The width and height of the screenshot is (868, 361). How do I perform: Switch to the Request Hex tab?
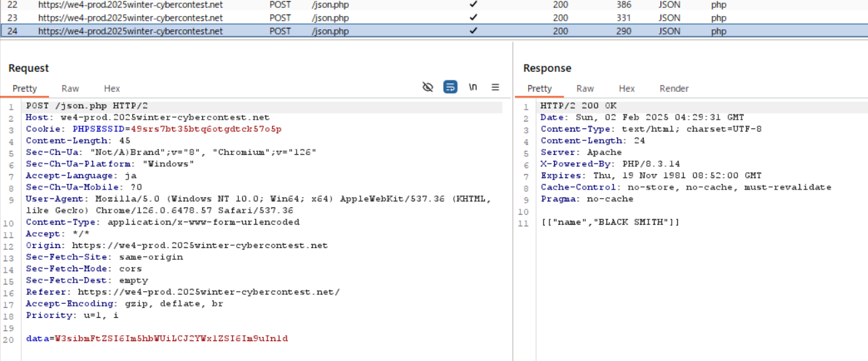[112, 88]
